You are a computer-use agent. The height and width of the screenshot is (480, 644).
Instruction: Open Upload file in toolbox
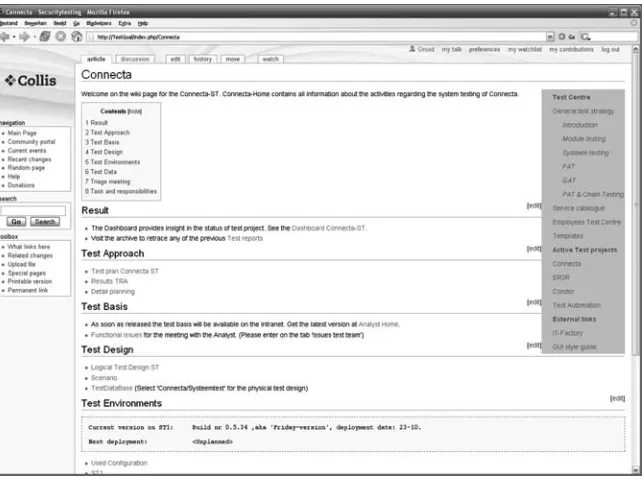[x=21, y=264]
